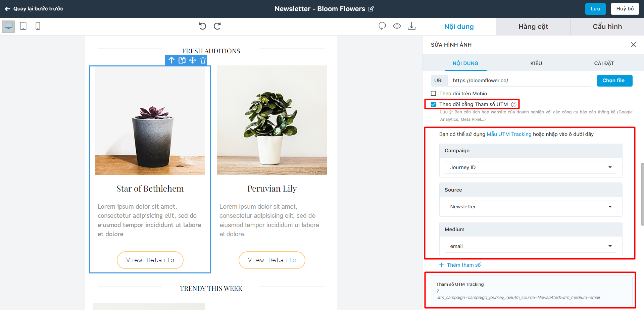Switch to mobile preview mode
The width and height of the screenshot is (644, 310).
(x=38, y=25)
